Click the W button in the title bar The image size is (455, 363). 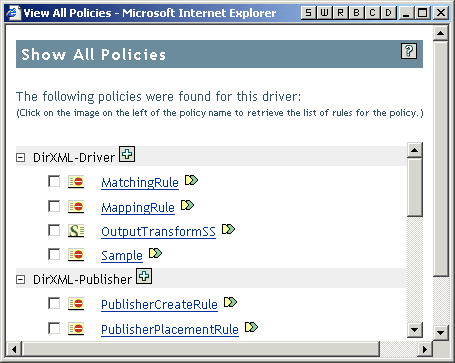(324, 13)
